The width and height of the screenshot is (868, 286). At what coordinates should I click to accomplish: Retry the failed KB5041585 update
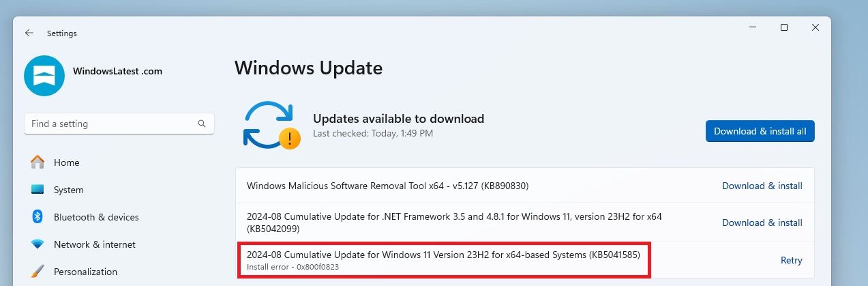click(x=791, y=260)
